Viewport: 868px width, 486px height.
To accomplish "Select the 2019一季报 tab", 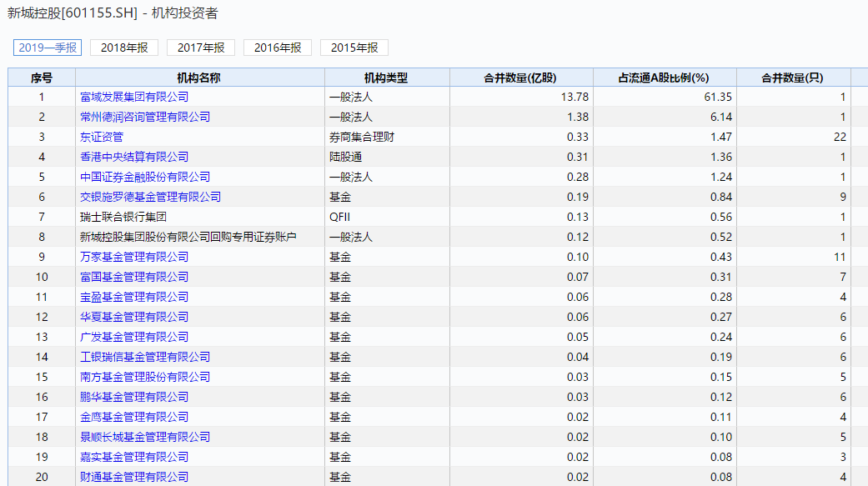I will coord(48,48).
